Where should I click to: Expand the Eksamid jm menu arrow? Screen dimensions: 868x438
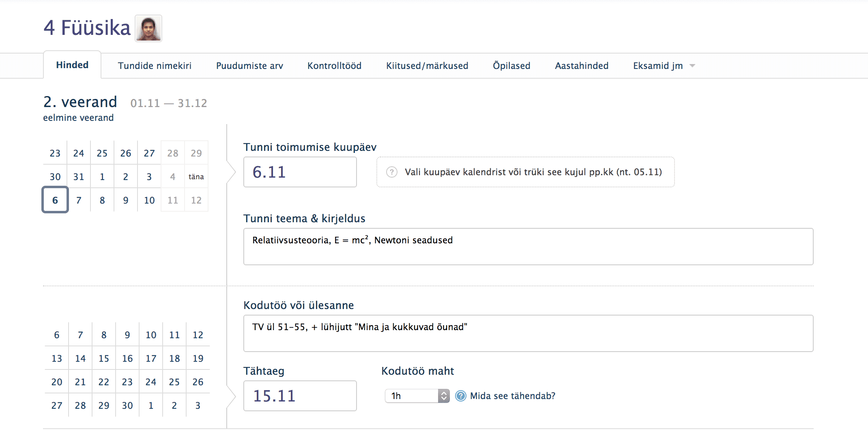click(692, 66)
